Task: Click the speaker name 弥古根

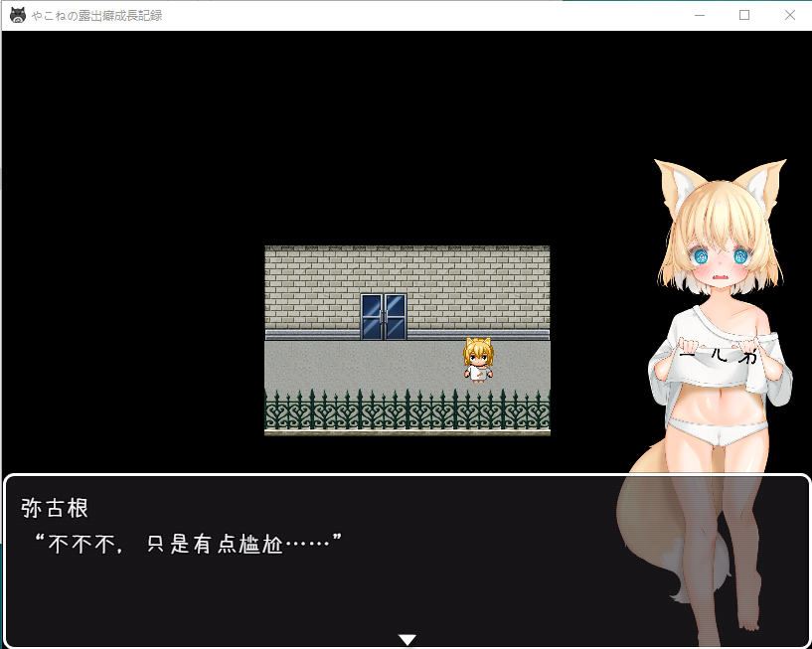Action: click(x=55, y=508)
